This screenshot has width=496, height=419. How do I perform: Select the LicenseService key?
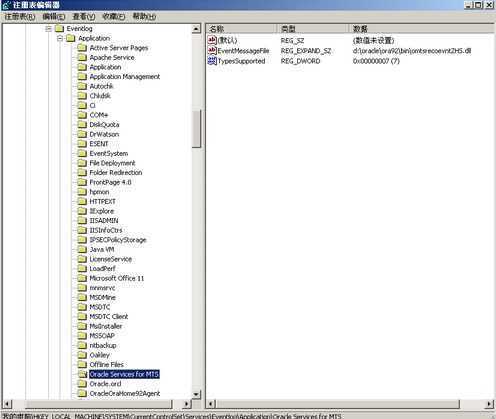111,259
